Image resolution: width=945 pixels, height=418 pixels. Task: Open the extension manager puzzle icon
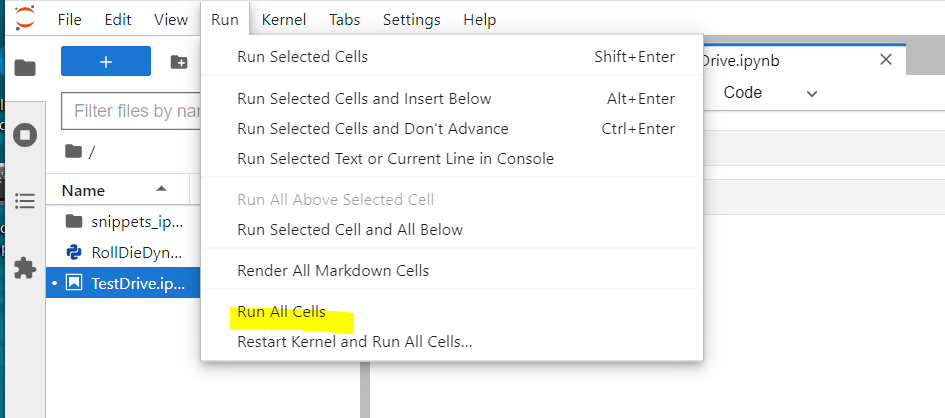(25, 267)
